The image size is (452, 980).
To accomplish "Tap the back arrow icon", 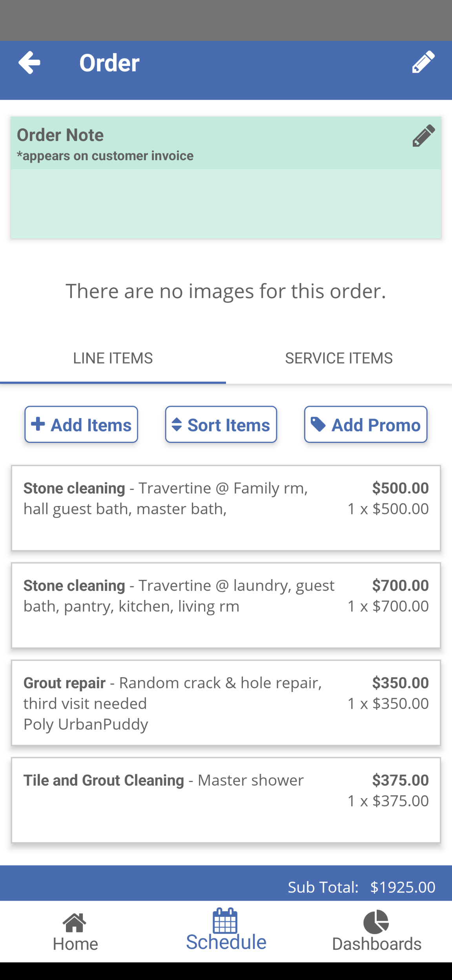I will coord(29,62).
